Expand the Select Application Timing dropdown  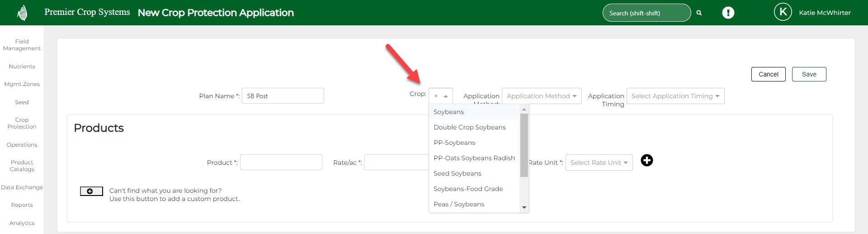[x=675, y=96]
